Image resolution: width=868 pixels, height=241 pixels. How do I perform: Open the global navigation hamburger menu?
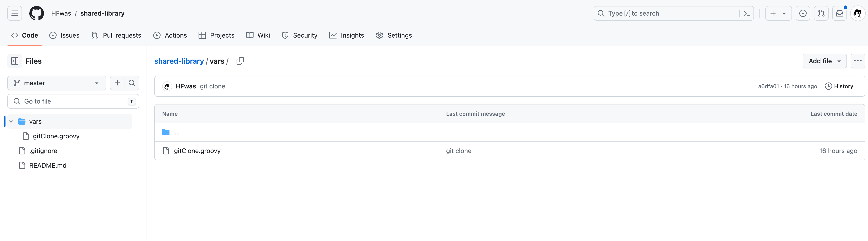(14, 14)
